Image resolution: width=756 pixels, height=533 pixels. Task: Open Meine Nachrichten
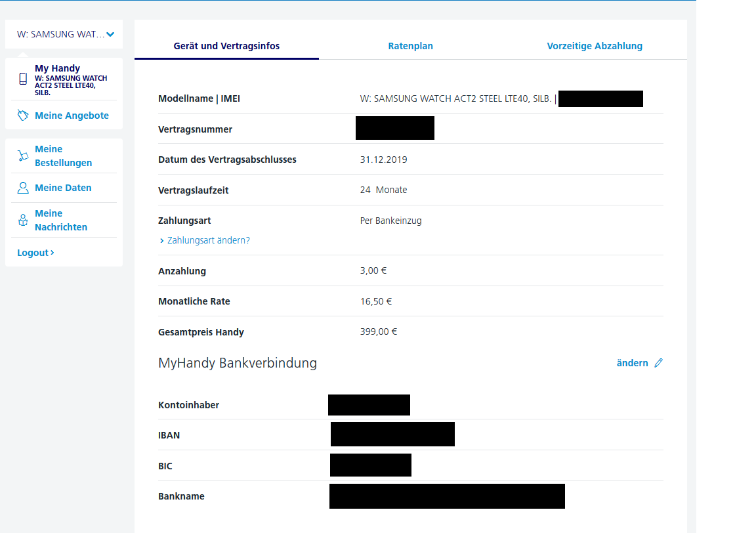click(61, 220)
